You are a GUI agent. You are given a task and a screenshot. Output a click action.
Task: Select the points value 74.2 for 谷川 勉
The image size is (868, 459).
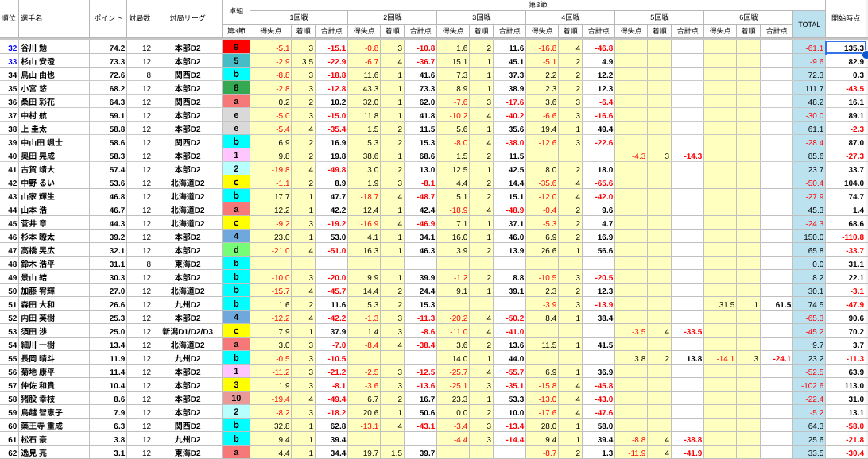tap(117, 48)
